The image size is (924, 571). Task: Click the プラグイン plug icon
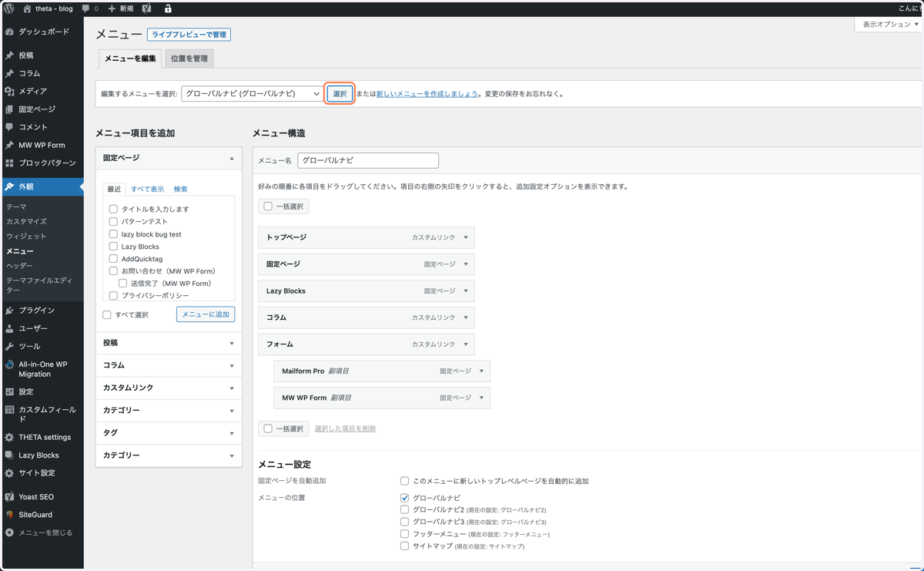[9, 310]
